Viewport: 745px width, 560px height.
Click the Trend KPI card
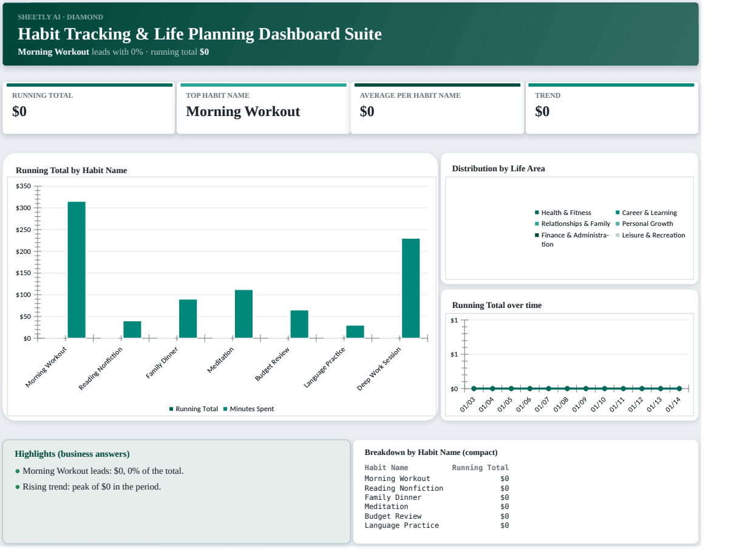click(611, 108)
